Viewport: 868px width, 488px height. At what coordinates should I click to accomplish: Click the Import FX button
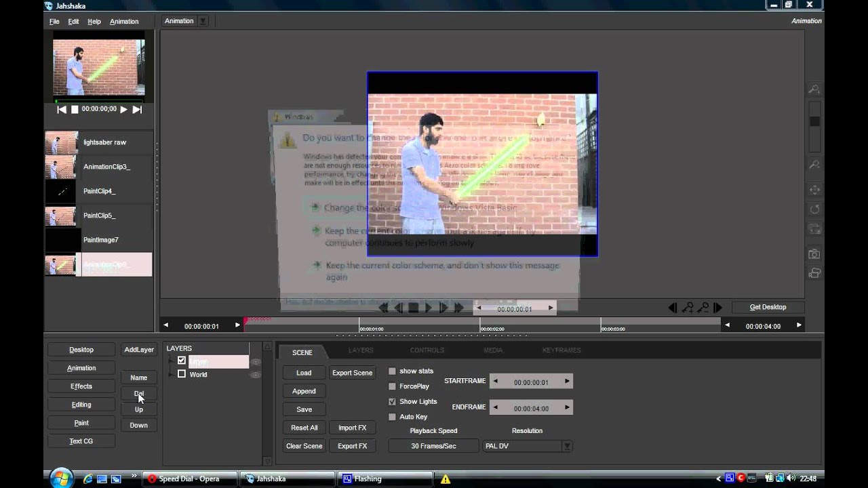(352, 428)
